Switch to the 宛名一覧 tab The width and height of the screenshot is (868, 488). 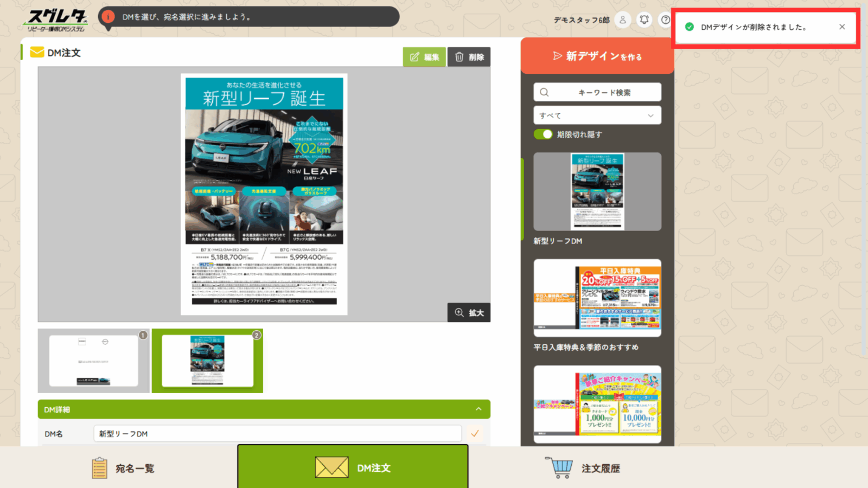pyautogui.click(x=123, y=468)
